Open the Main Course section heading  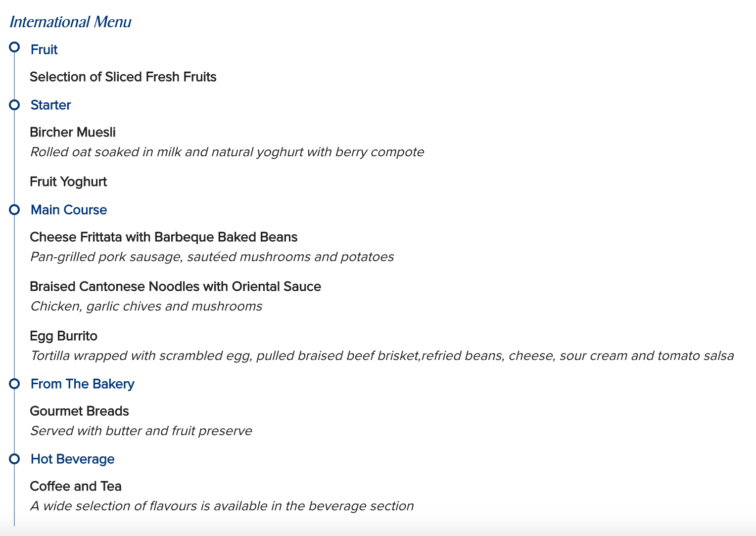(69, 210)
